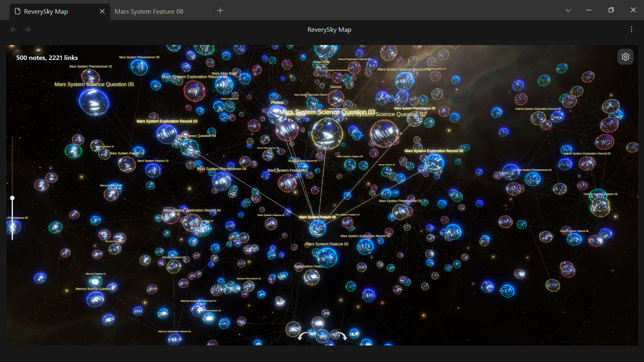Click Uranus System Exploration Record 09 label
The width and height of the screenshot is (644, 362).
pos(538,109)
